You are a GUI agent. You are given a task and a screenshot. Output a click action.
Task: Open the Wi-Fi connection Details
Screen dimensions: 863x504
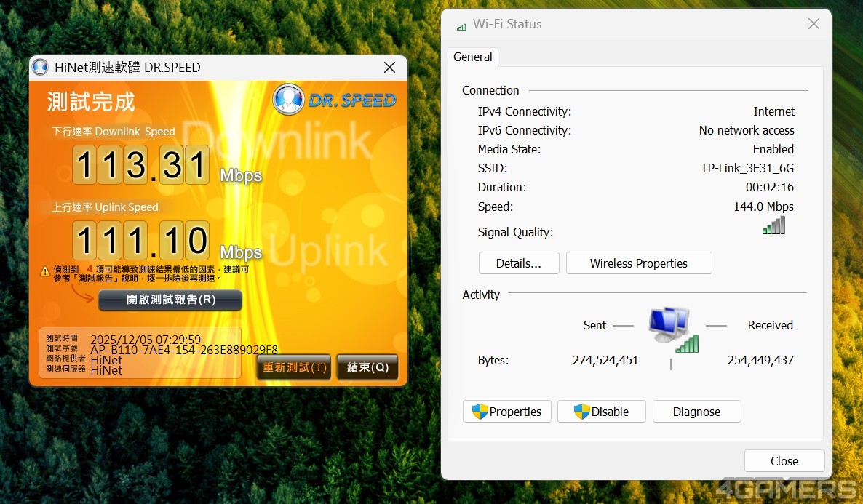(519, 263)
